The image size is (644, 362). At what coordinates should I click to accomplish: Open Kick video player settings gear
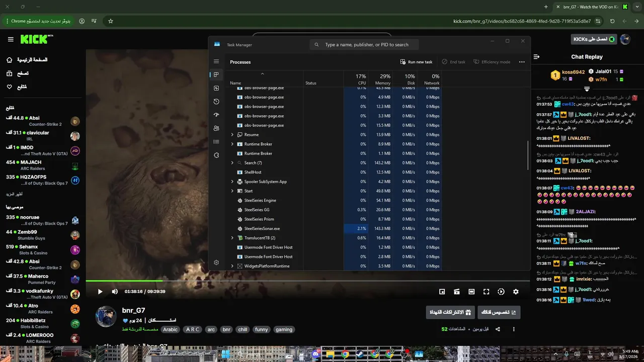(x=516, y=292)
